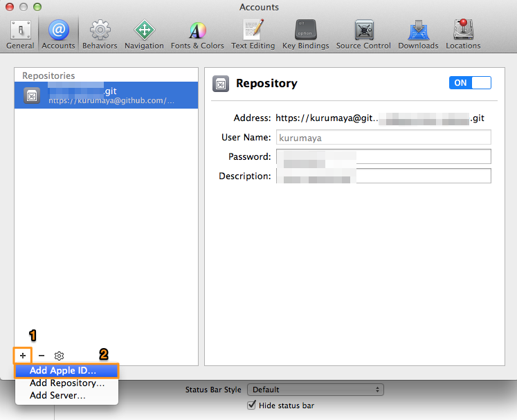Click the minus button to remove account

(x=42, y=356)
